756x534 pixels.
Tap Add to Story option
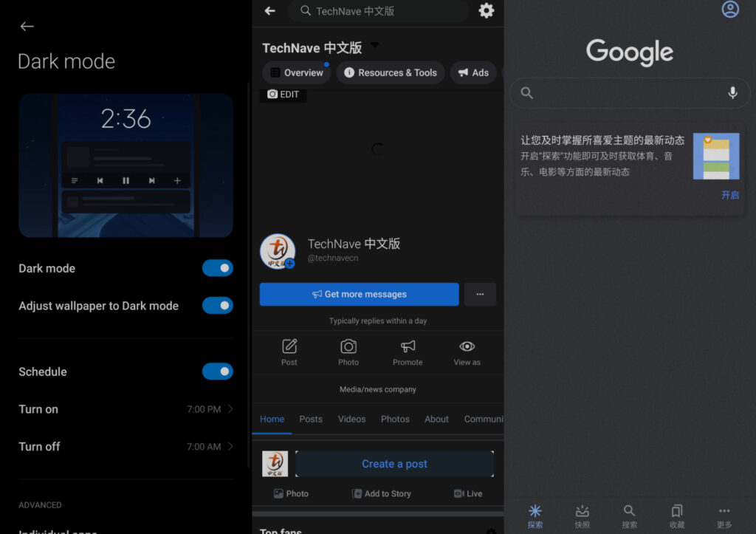coord(382,493)
